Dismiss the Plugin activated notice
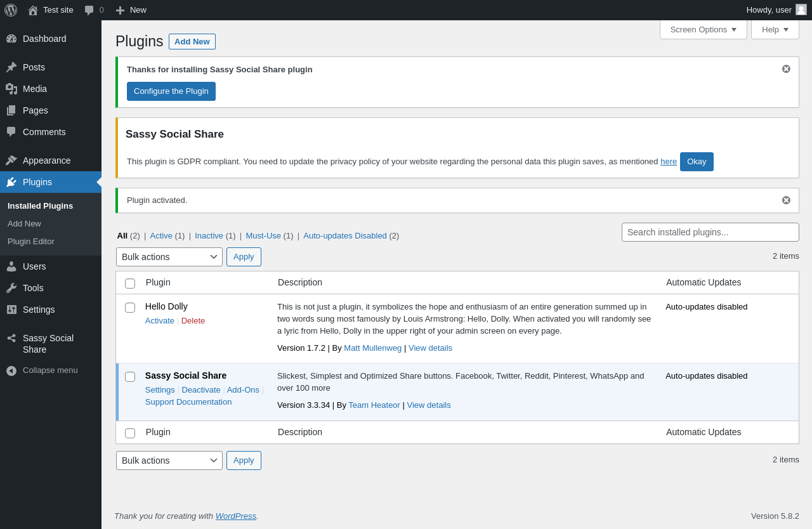 point(786,200)
